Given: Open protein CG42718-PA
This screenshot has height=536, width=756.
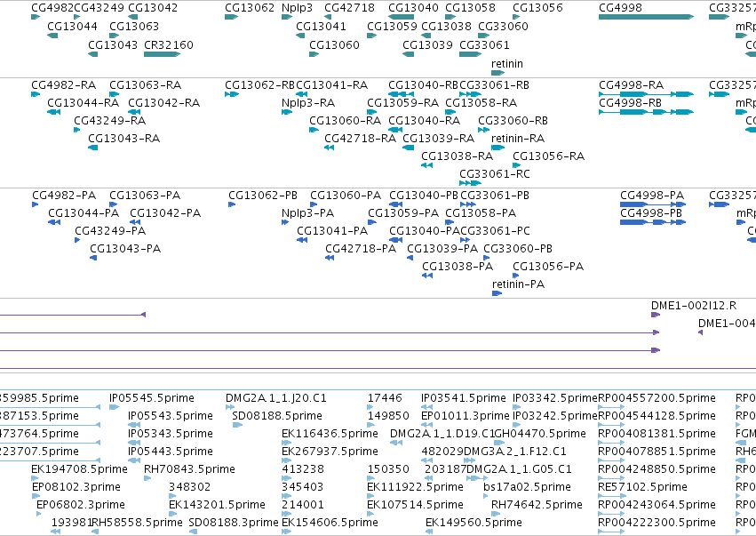Looking at the screenshot, I should tap(361, 249).
